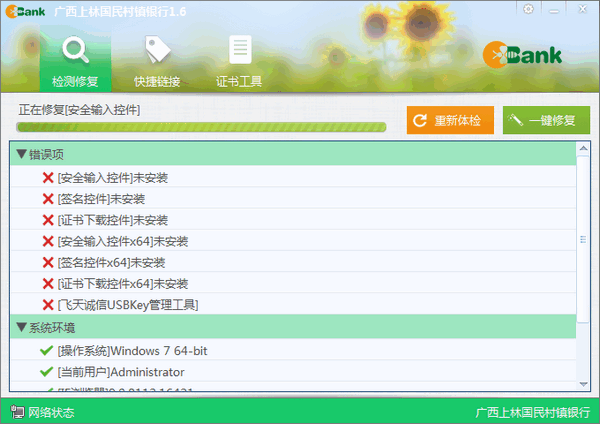Viewport: 600px width, 424px height.
Task: Click green check beside Administrator user
Action: 47,372
